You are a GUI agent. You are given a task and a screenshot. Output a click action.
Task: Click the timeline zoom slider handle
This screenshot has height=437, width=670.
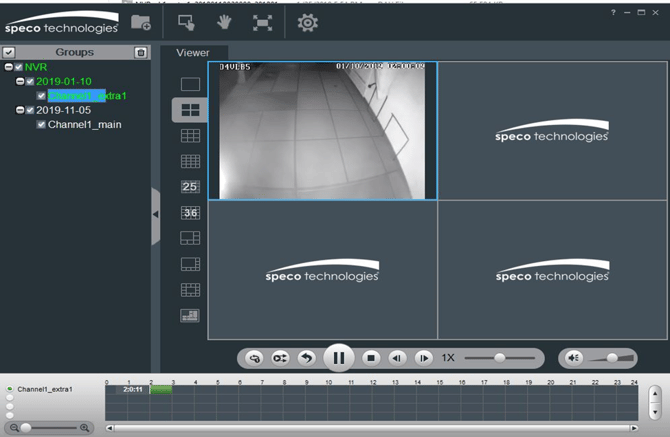click(26, 428)
